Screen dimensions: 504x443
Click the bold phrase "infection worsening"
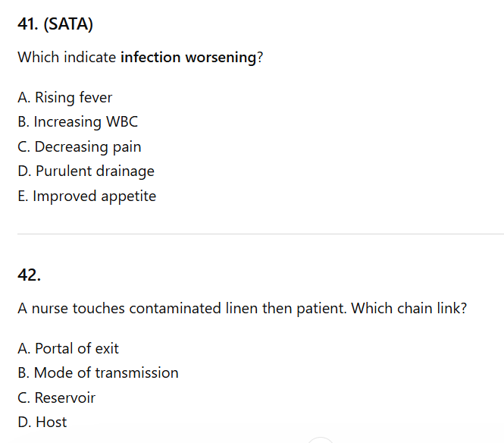point(188,57)
